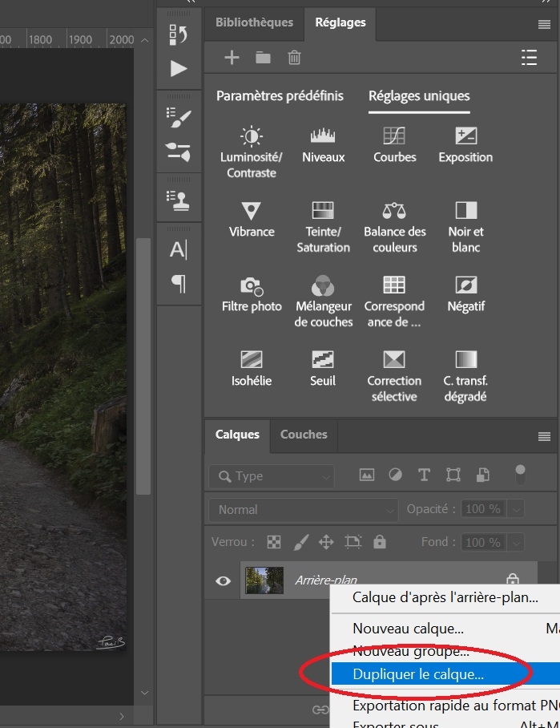Click the Opacité 100 % value field

point(483,509)
